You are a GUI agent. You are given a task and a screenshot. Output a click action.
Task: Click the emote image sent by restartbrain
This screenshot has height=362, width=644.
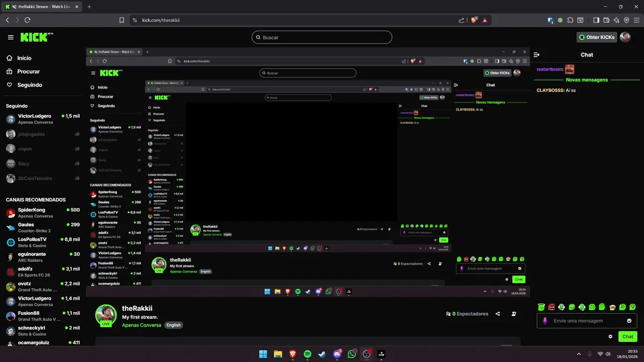570,69
